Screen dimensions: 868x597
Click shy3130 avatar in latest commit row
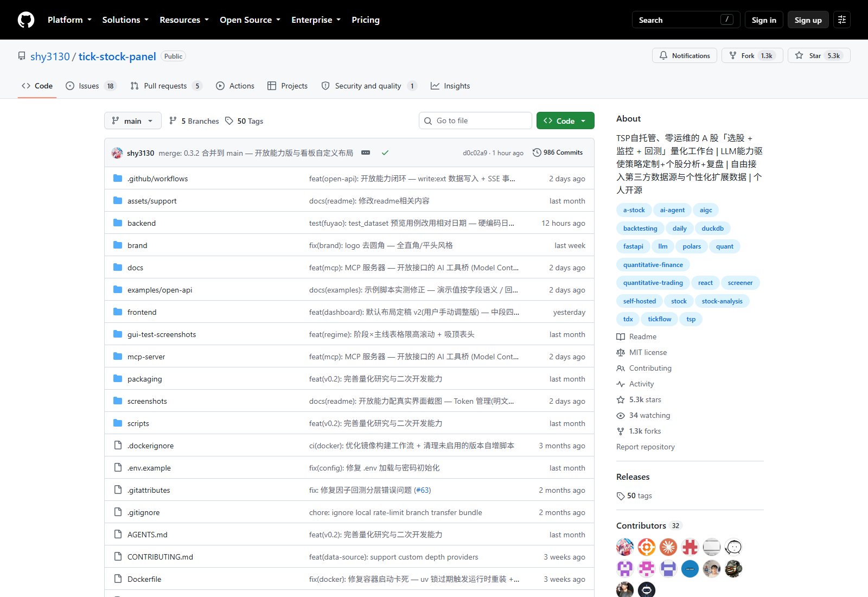[117, 153]
